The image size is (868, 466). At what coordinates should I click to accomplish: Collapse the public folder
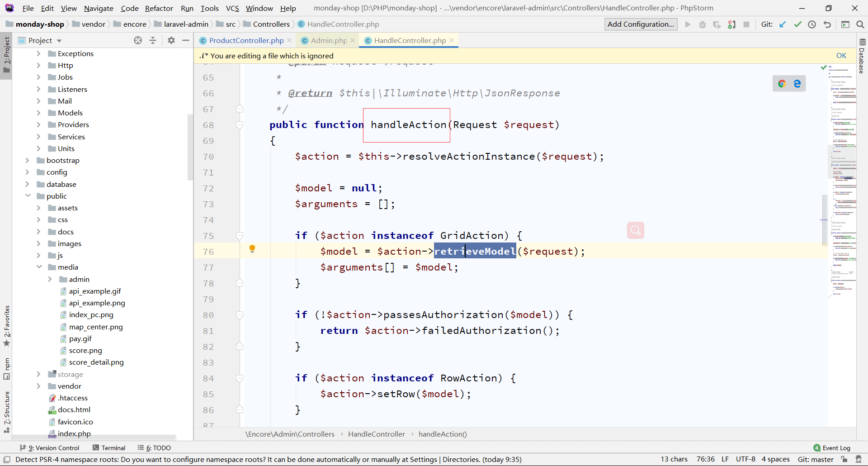(28, 196)
